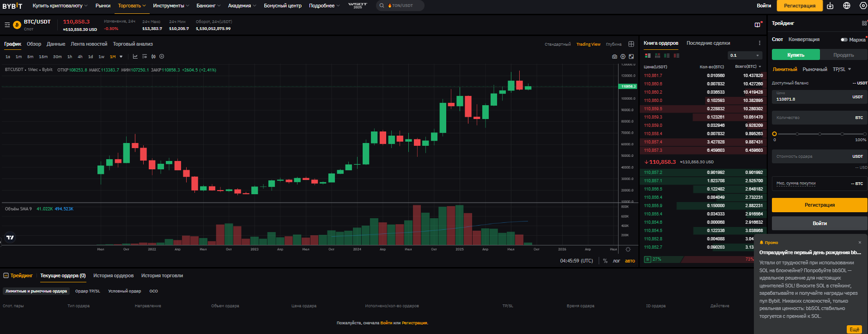
Task: Click the Количество BTC input field
Action: 813,118
